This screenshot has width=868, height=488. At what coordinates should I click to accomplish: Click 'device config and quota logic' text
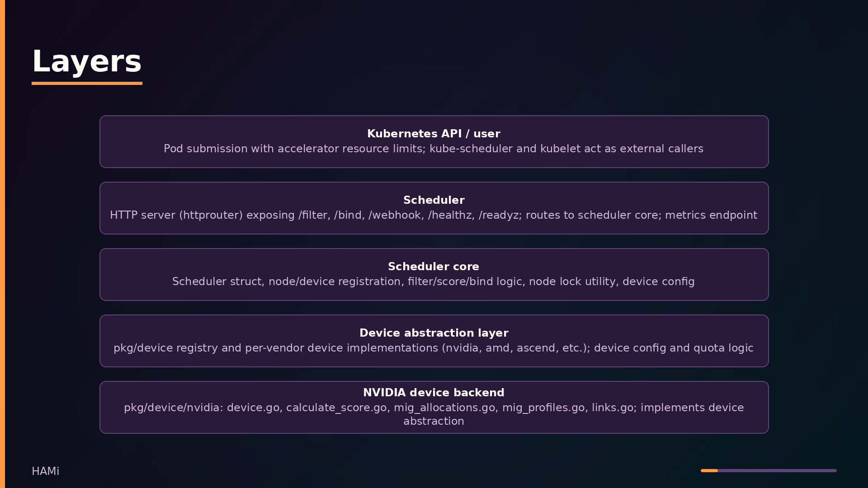pyautogui.click(x=674, y=348)
